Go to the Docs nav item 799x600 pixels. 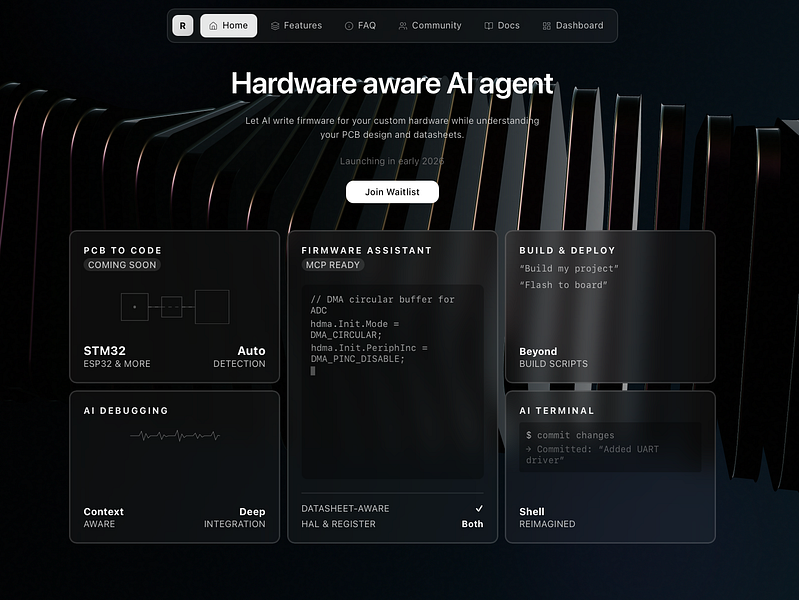(x=502, y=25)
